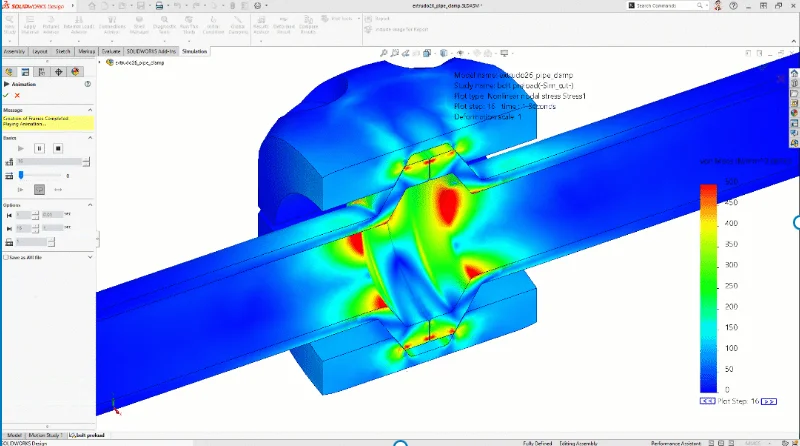Viewport: 800px width, 446px height.
Task: Open the Search Commands dropdown arrow
Action: tap(706, 6)
